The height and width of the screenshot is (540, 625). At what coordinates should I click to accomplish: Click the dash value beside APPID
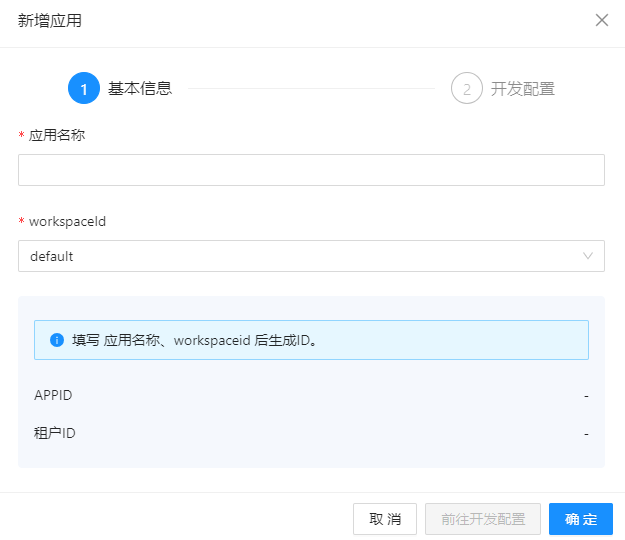pyautogui.click(x=586, y=396)
